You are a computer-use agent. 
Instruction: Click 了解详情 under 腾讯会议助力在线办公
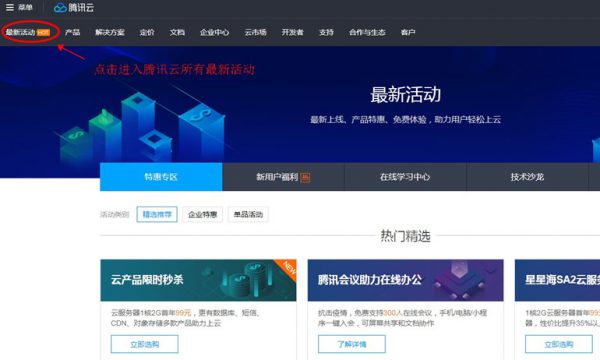coord(352,344)
